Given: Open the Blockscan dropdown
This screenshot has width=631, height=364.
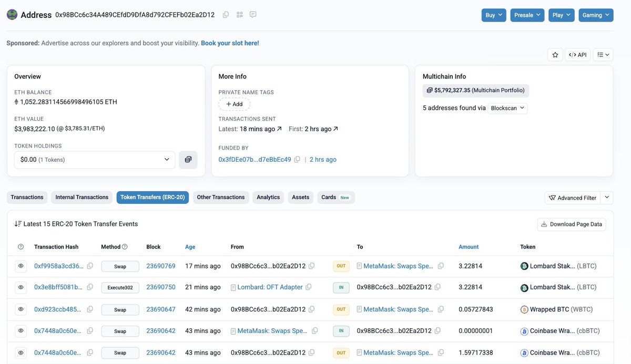Looking at the screenshot, I should click(x=507, y=108).
